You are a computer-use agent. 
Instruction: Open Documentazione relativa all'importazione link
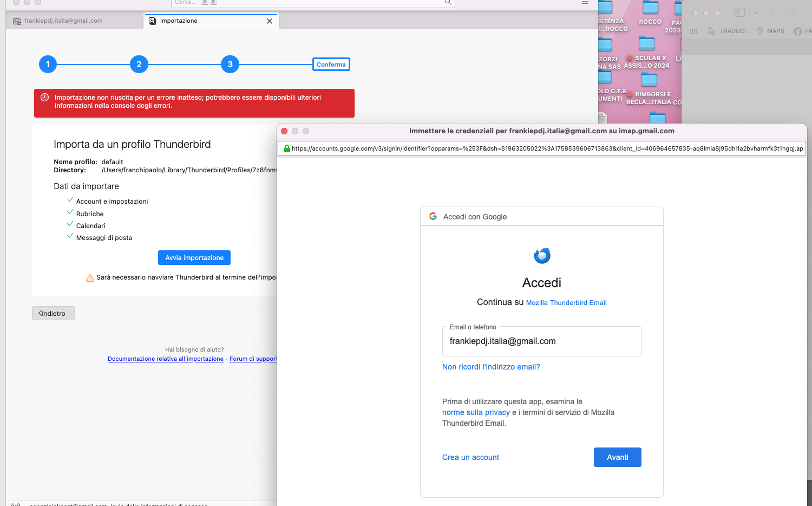coord(166,359)
